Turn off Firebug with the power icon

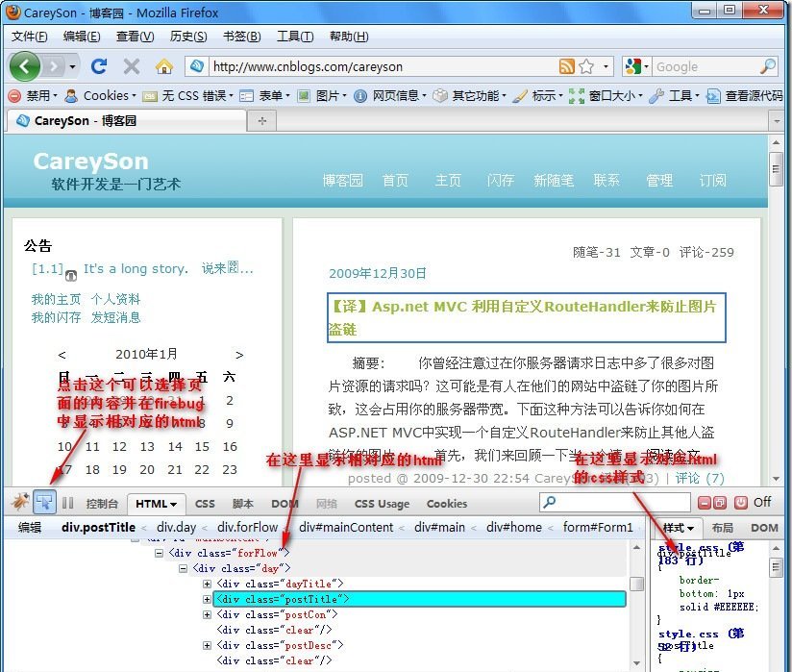(741, 503)
